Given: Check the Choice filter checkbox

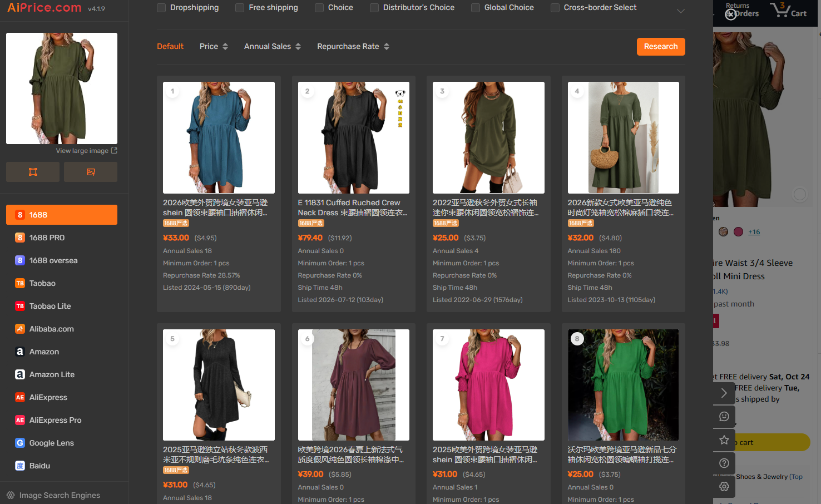Looking at the screenshot, I should [x=319, y=8].
